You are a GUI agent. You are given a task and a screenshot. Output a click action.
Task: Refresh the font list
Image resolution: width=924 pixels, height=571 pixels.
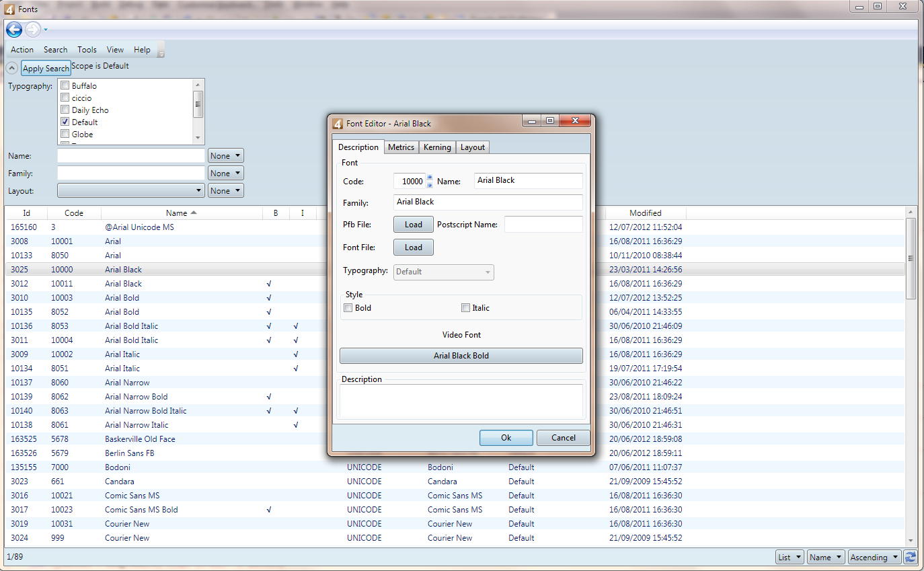[911, 557]
